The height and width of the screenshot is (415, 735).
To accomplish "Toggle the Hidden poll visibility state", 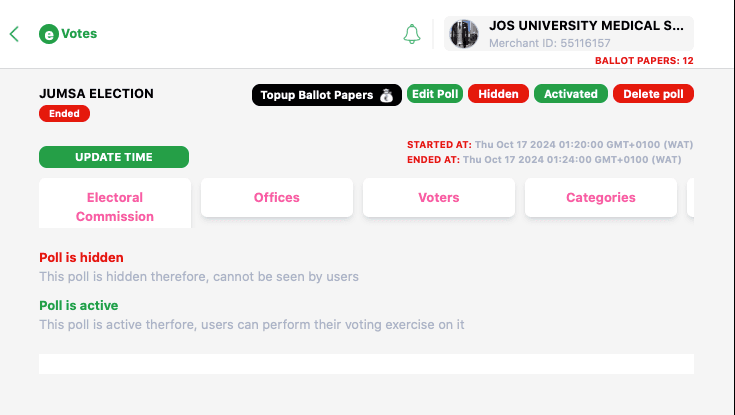I will point(498,94).
